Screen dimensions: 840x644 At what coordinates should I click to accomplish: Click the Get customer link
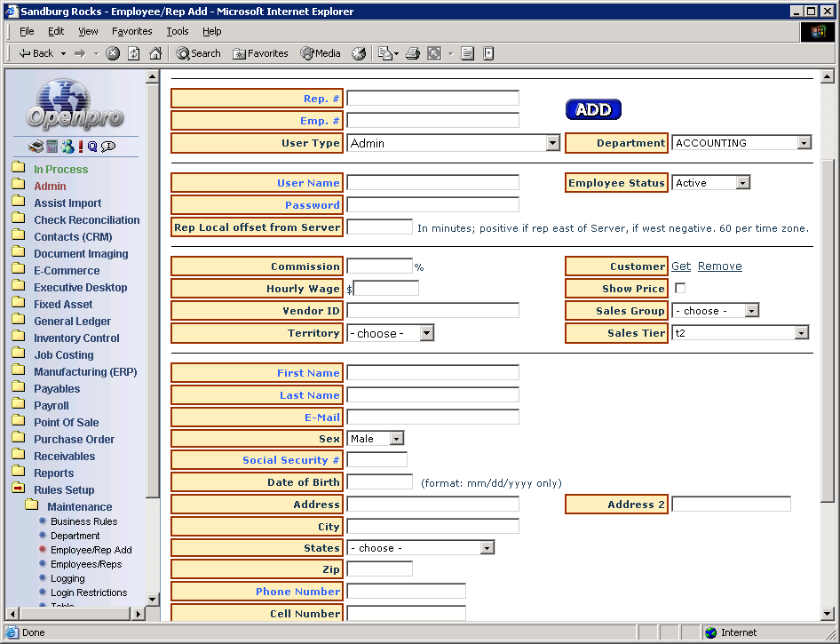[681, 266]
